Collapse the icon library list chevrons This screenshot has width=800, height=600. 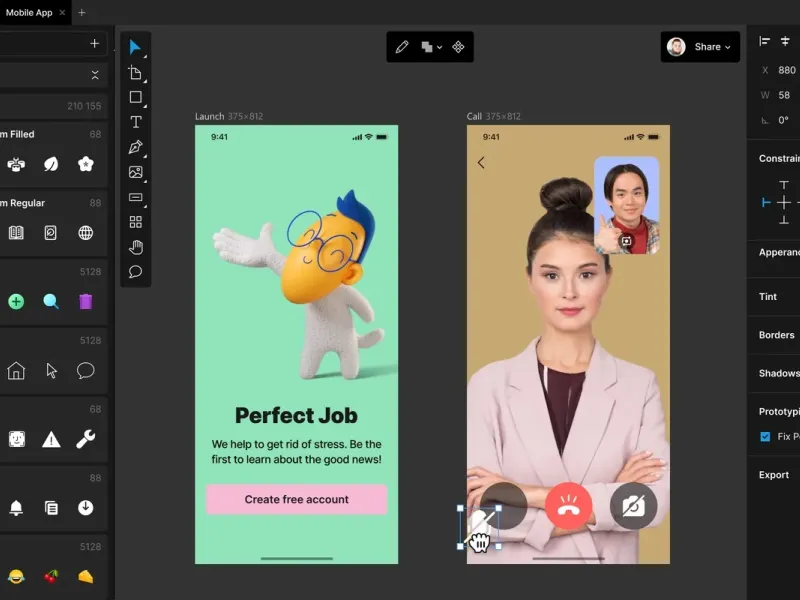[95, 75]
